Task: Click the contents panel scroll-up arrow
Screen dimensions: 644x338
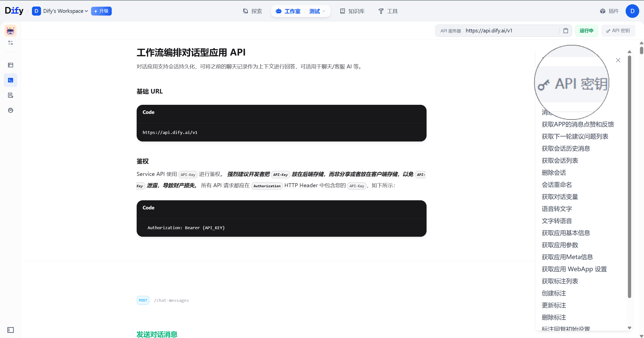Action: [x=629, y=52]
